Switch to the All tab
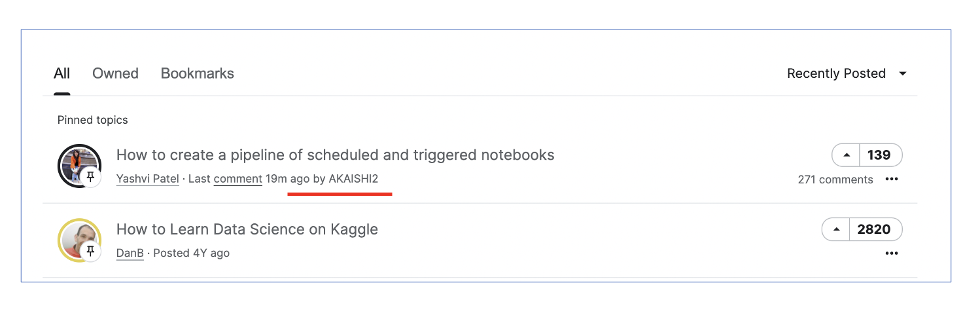The height and width of the screenshot is (317, 980). tap(61, 73)
